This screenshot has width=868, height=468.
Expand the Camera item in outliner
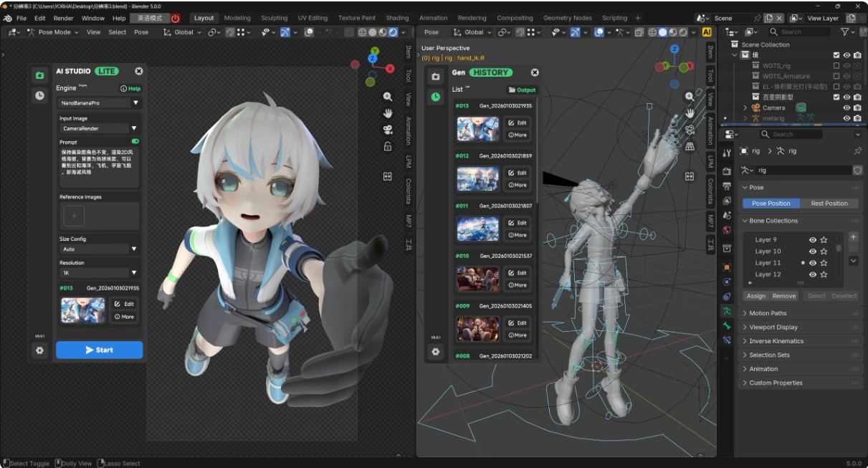(745, 108)
